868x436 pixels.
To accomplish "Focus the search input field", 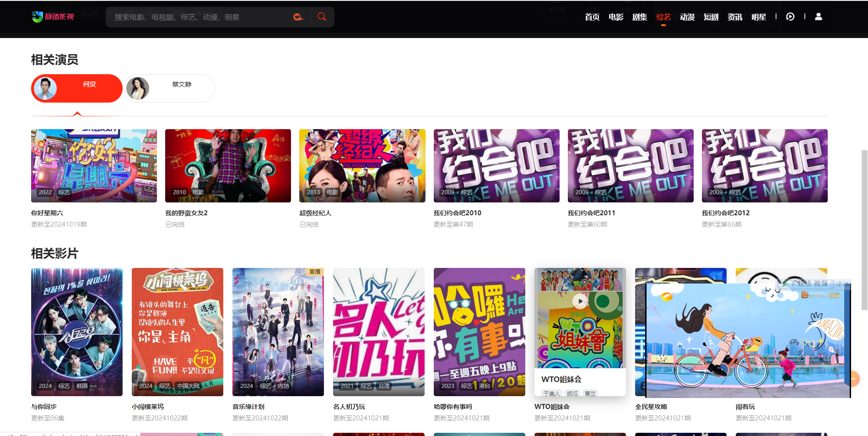I will [201, 17].
